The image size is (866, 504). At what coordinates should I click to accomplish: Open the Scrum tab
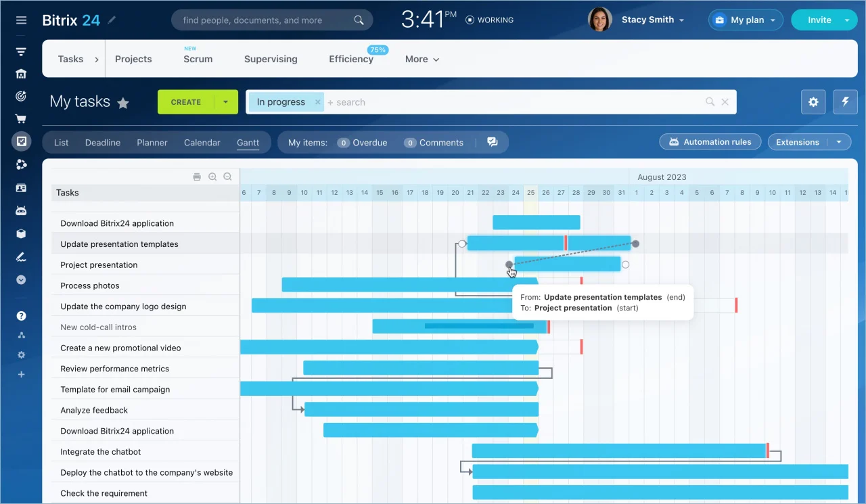(198, 60)
